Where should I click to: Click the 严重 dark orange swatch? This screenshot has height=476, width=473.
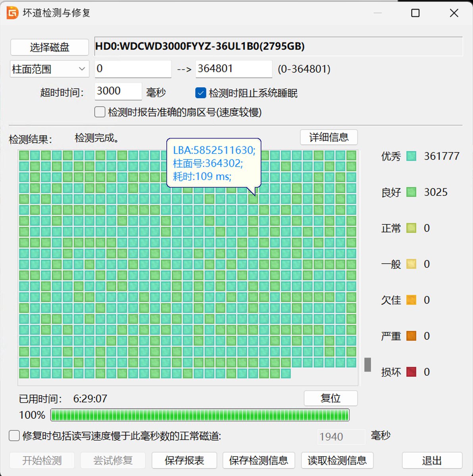411,336
